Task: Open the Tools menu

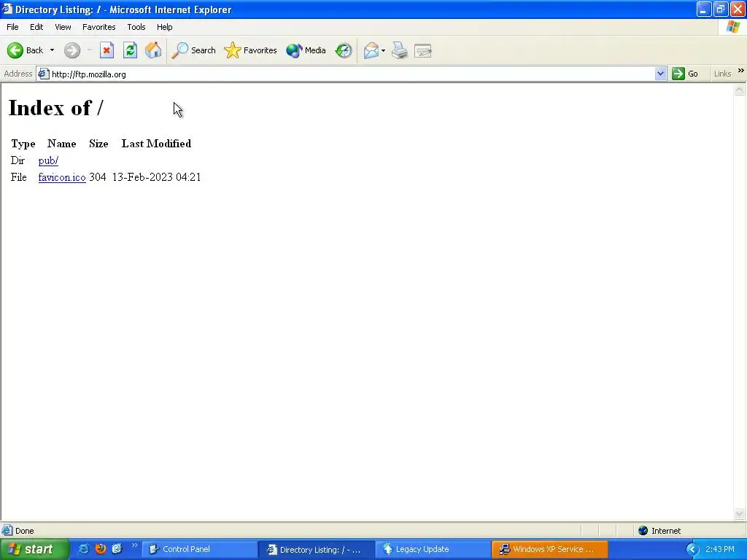Action: pos(136,27)
